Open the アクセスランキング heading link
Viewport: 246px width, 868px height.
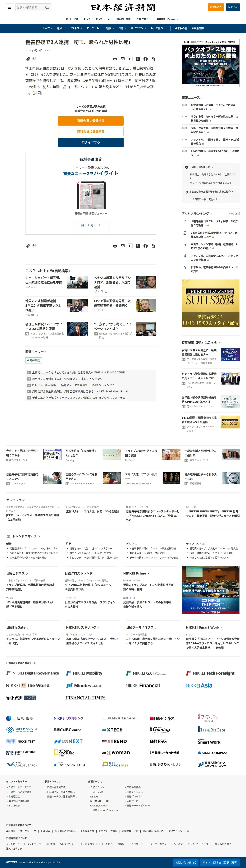point(197,214)
